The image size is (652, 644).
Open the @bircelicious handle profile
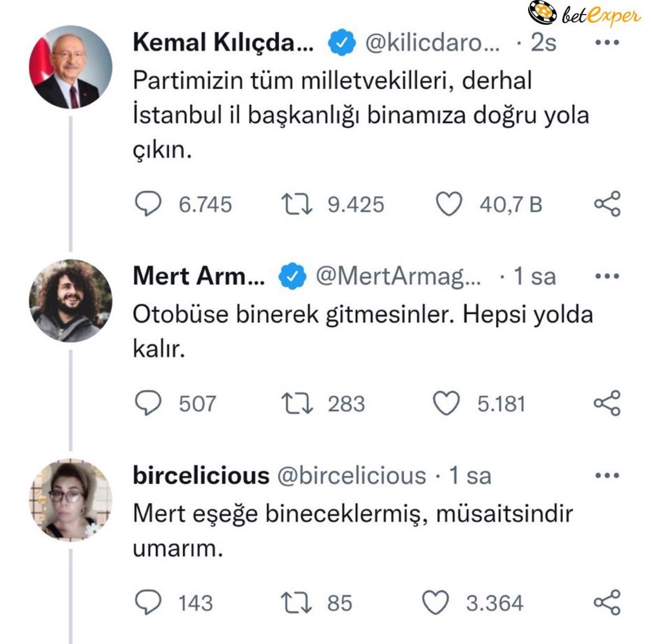point(352,476)
